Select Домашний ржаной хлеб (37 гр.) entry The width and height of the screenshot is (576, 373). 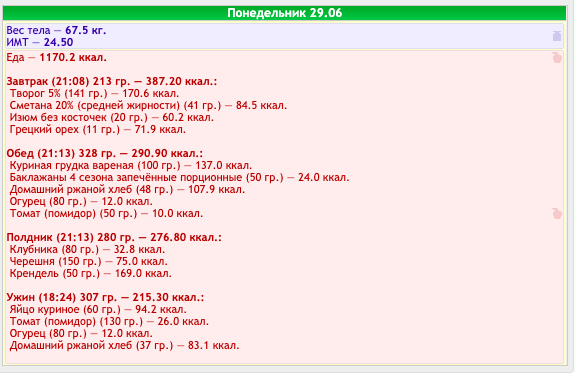[x=125, y=345]
